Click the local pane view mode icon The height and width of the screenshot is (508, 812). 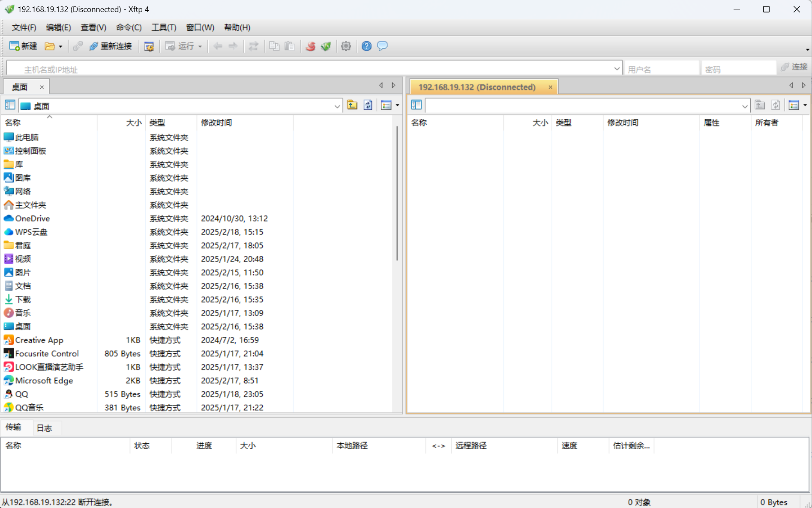386,105
